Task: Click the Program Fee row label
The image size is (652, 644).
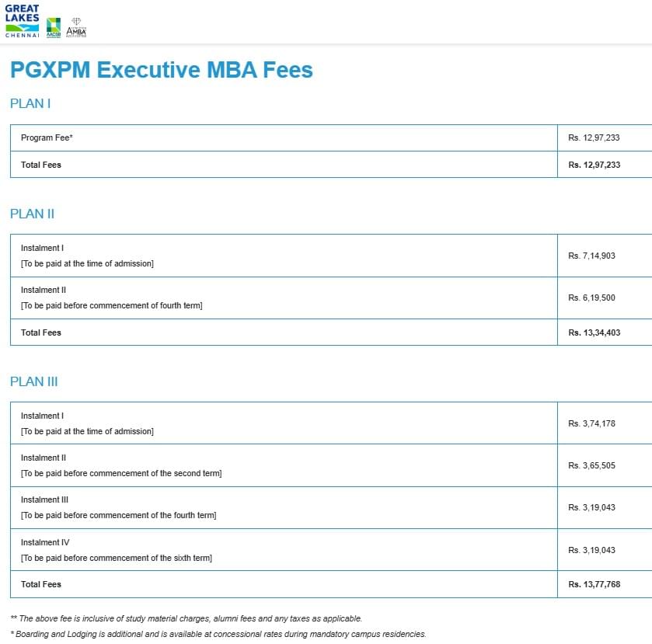Action: (47, 138)
